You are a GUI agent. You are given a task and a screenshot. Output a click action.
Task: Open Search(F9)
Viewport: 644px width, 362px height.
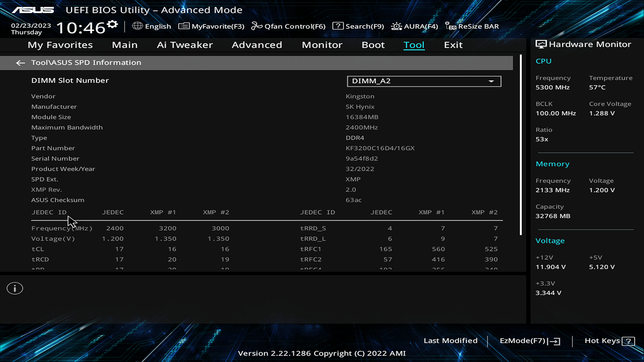(358, 26)
